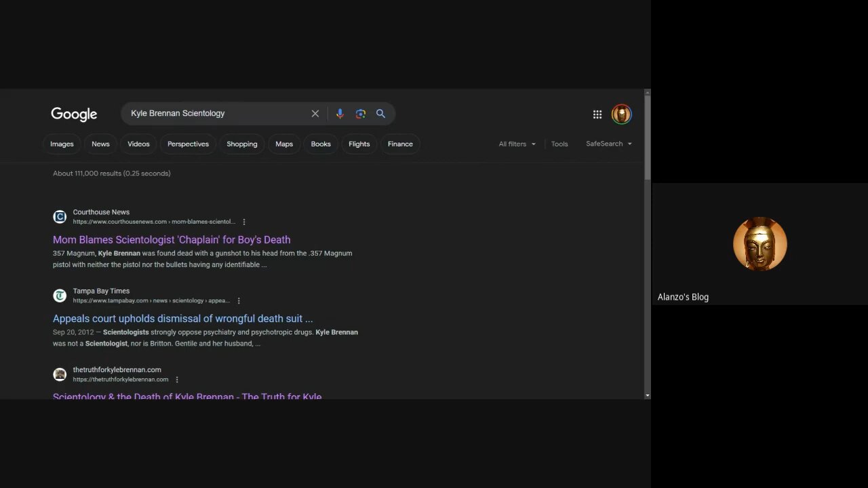The image size is (868, 488).
Task: Open 'Scientology & the Death of Kyle Brennan' link
Action: tap(187, 396)
